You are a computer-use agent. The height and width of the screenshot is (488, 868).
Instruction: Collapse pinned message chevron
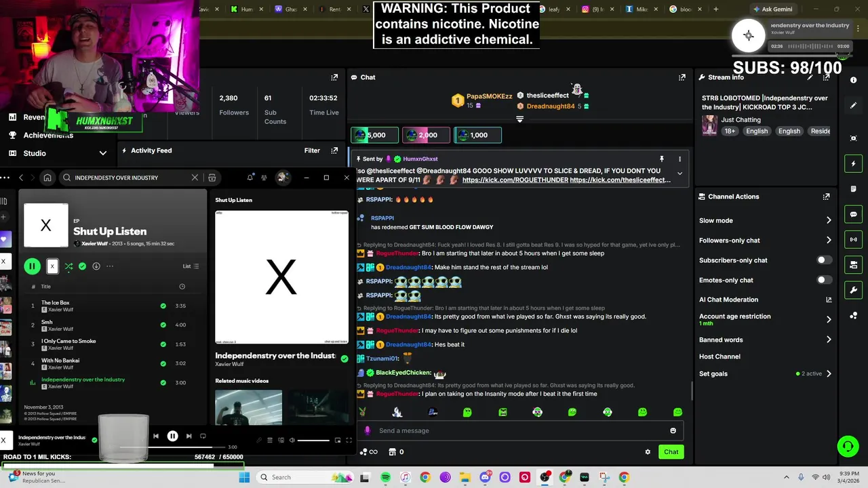[x=679, y=174]
